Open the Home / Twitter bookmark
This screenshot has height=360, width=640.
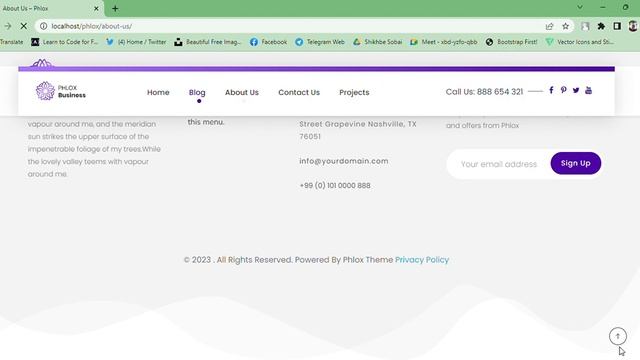coord(136,42)
